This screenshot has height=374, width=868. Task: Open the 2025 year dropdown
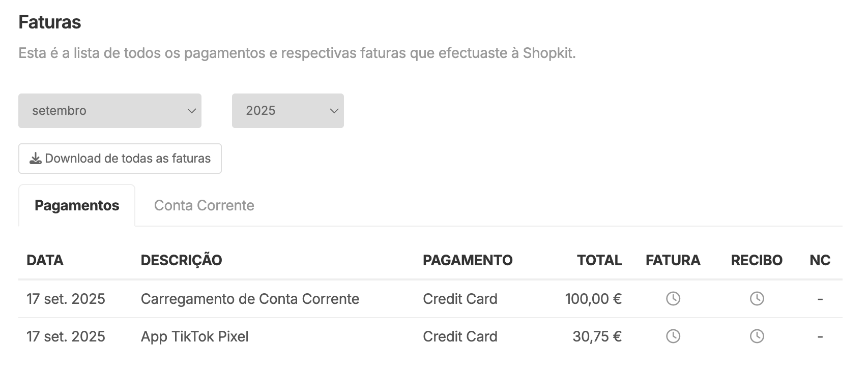point(287,111)
